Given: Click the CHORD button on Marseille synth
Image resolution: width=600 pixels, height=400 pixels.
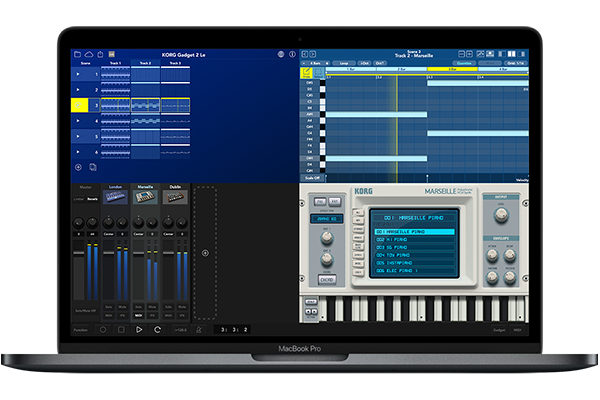Looking at the screenshot, I should tap(327, 280).
